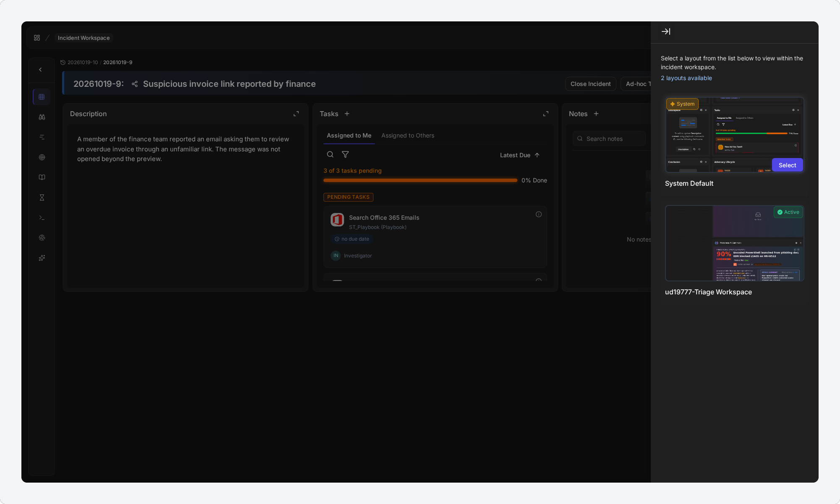Viewport: 840px width, 504px height.
Task: View info for Search Office 365 Emails task
Action: click(539, 214)
